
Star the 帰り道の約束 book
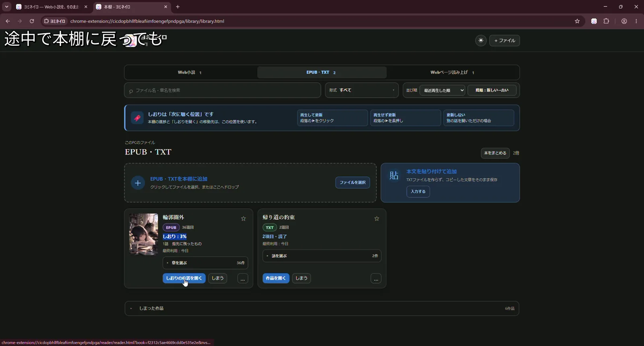pyautogui.click(x=377, y=219)
